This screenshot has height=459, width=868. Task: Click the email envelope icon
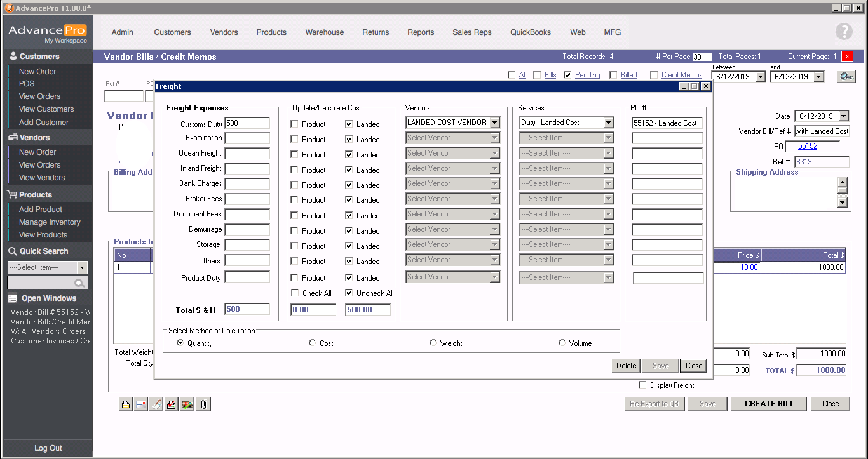pos(141,404)
